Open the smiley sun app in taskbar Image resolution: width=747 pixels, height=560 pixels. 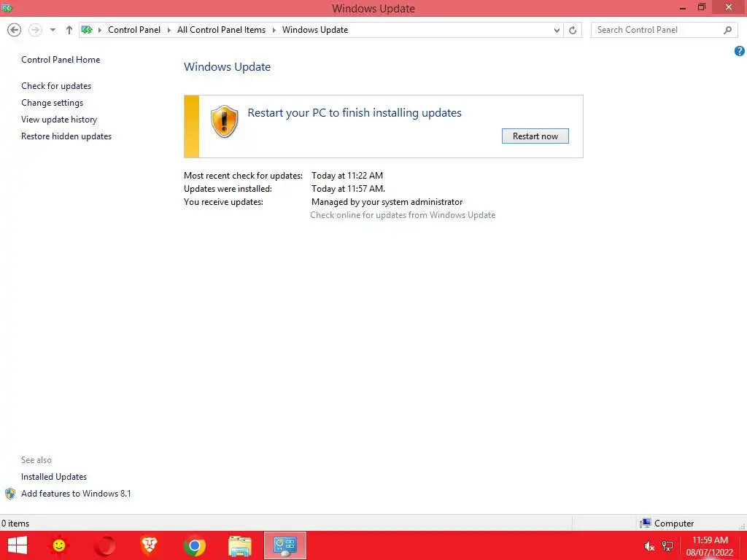point(59,545)
